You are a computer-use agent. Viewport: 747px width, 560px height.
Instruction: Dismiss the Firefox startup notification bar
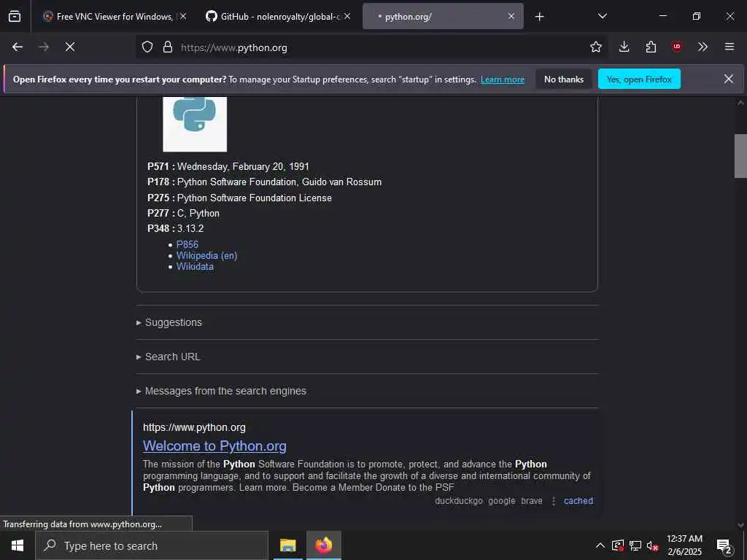(729, 79)
